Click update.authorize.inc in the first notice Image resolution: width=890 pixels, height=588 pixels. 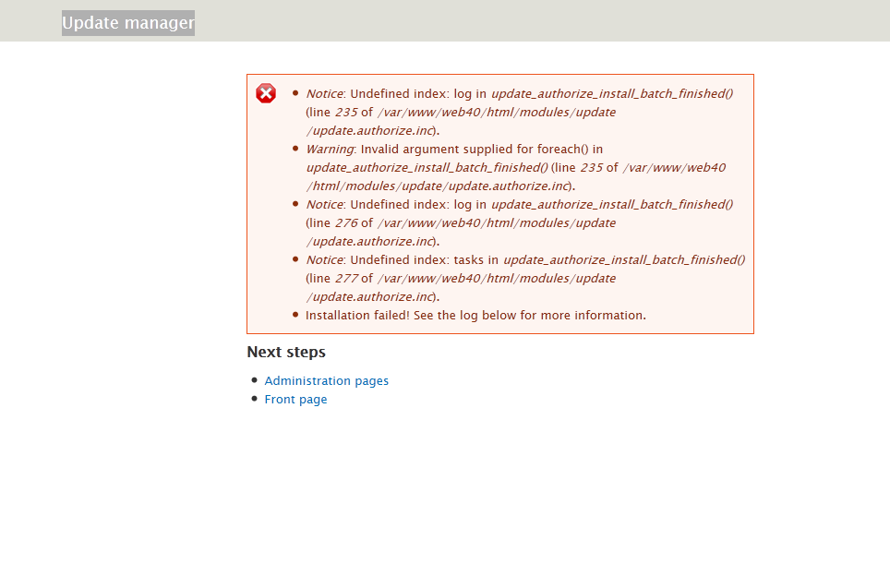pyautogui.click(x=373, y=130)
